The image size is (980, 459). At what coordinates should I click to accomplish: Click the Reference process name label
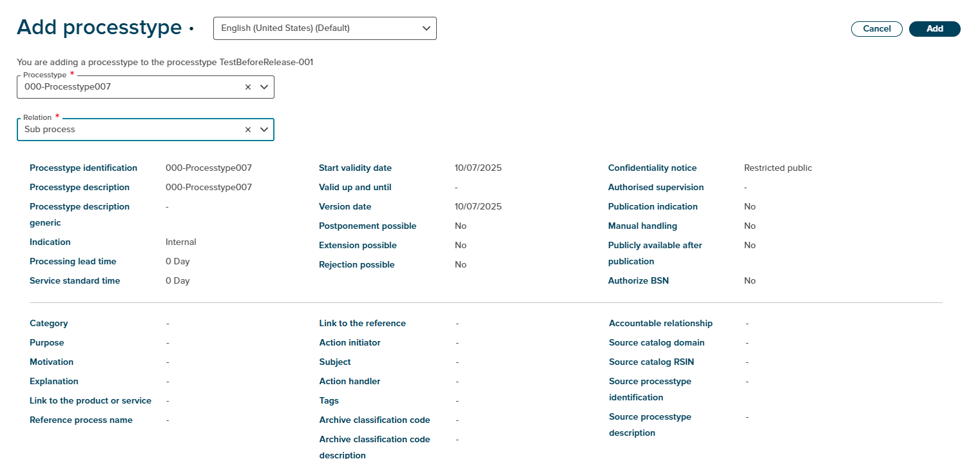pyautogui.click(x=81, y=420)
